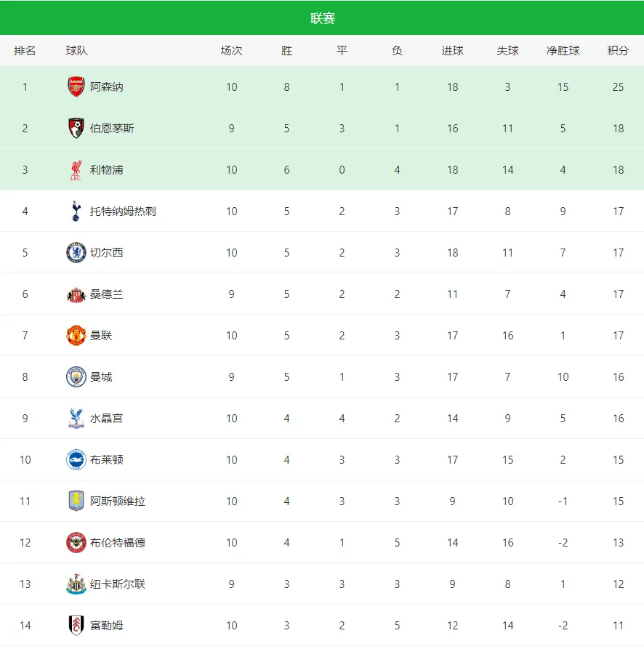Click the Tottenham Hotspur crest icon
The image size is (644, 649).
coord(76,211)
